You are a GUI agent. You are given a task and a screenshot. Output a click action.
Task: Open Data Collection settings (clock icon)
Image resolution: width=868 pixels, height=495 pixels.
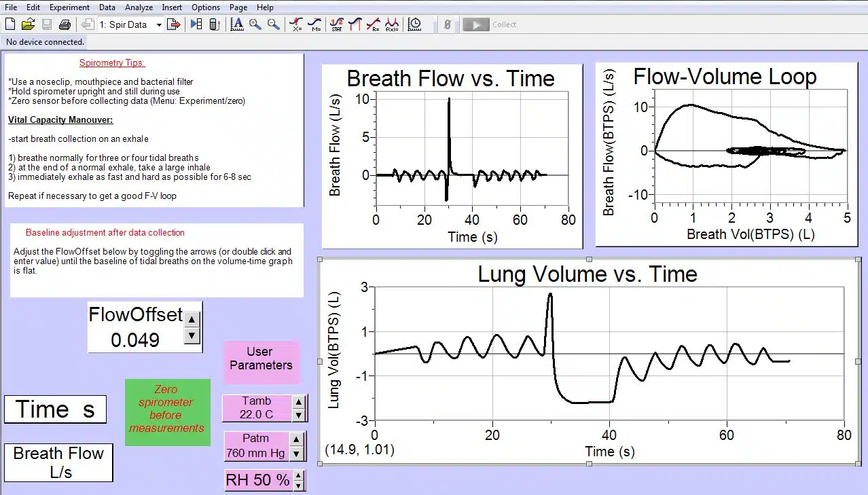414,24
